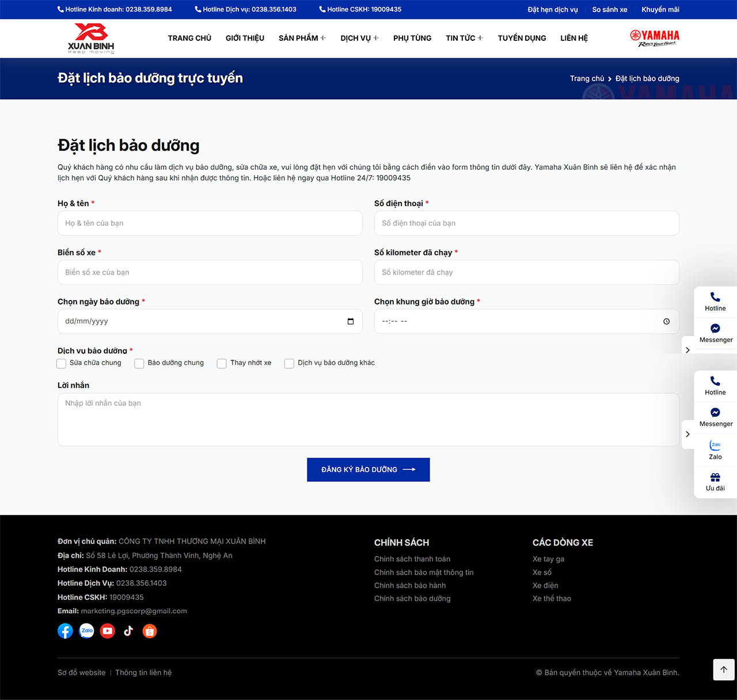Click the YouTube icon in footer
The image size is (737, 700).
pyautogui.click(x=108, y=631)
